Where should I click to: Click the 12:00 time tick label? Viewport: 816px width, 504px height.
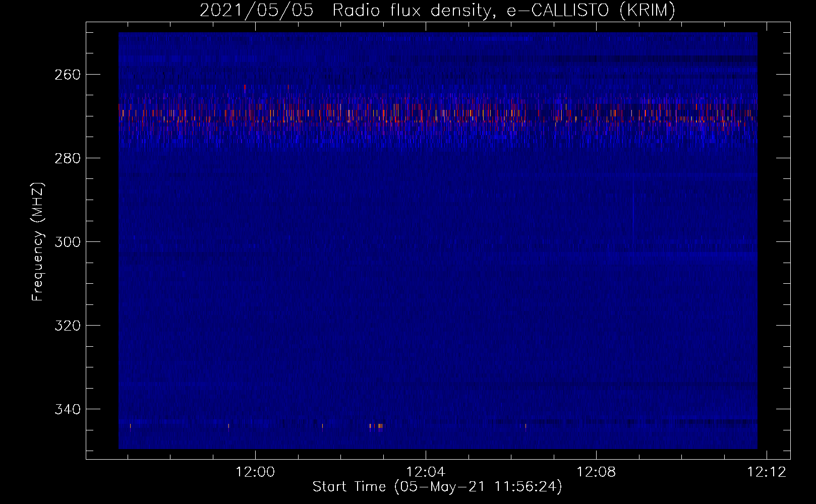(256, 472)
